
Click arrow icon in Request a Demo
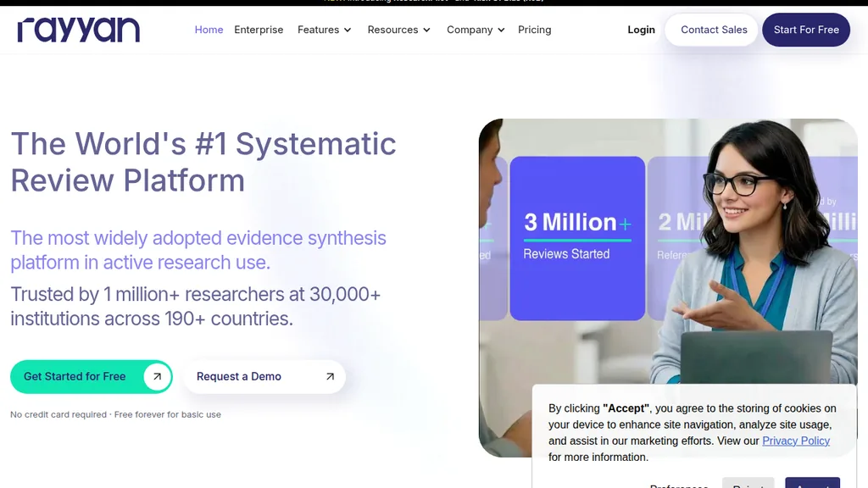click(x=330, y=377)
